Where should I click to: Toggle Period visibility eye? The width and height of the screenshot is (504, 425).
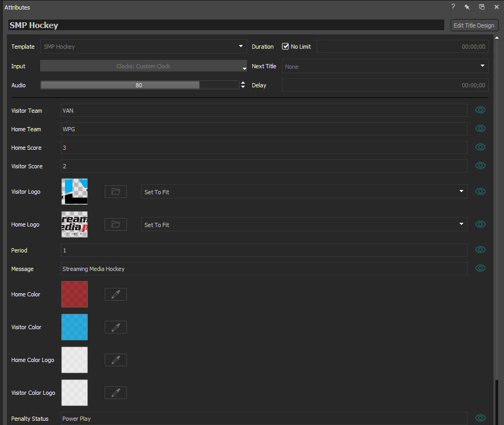(x=480, y=250)
